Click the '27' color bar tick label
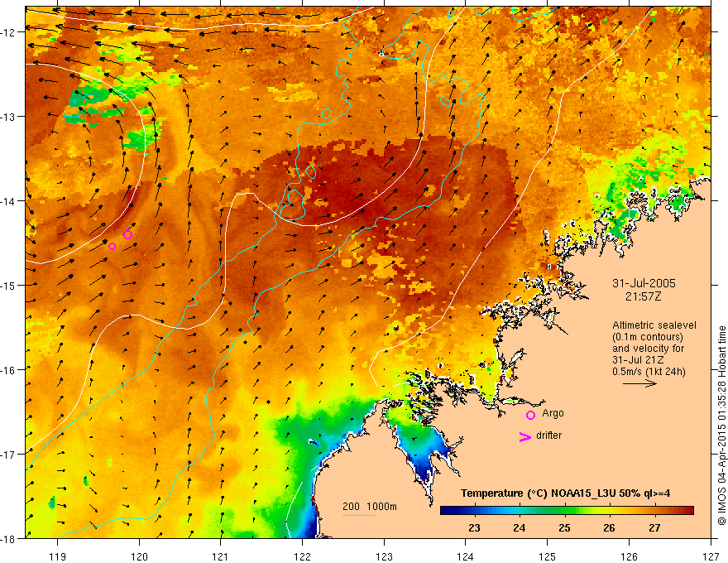This screenshot has width=728, height=563. [x=654, y=527]
